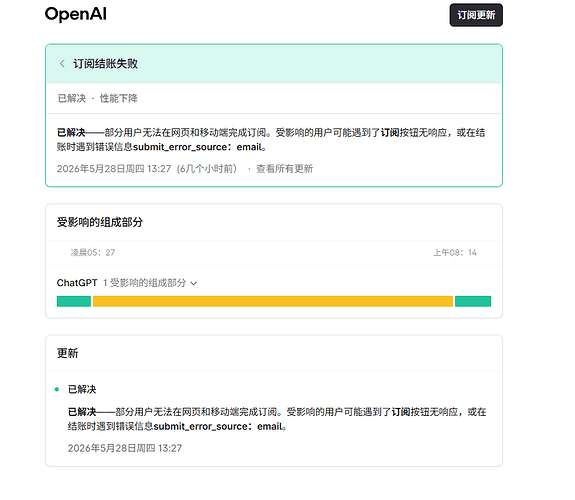Open the 查看所有更新 link

[x=285, y=169]
